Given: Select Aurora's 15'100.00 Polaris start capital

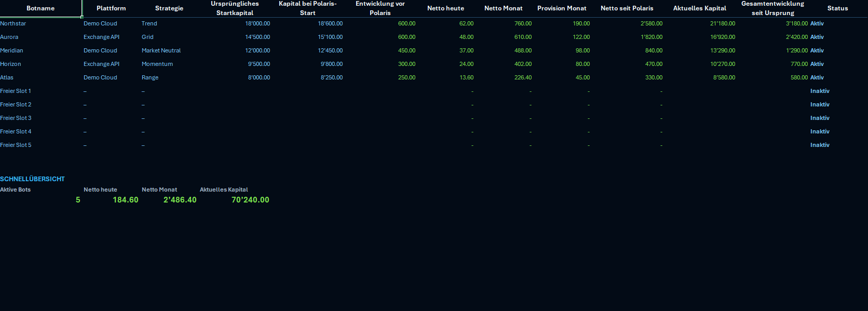Looking at the screenshot, I should tap(330, 37).
